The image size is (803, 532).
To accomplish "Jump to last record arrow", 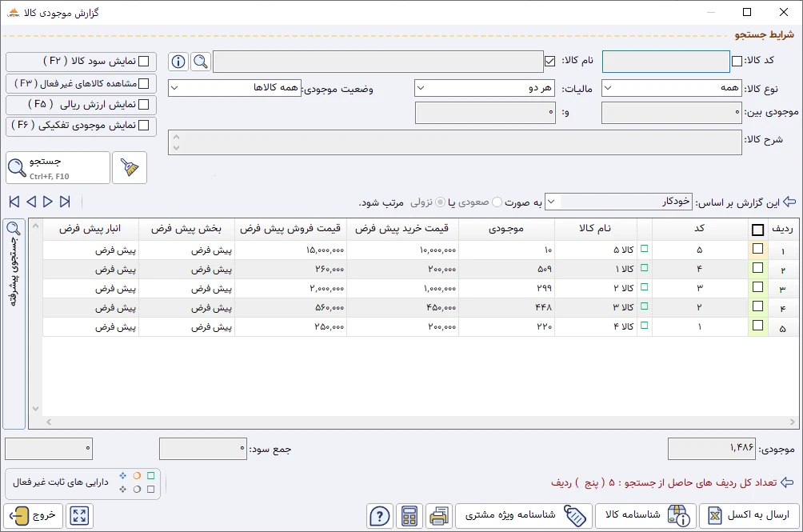I will click(x=65, y=202).
